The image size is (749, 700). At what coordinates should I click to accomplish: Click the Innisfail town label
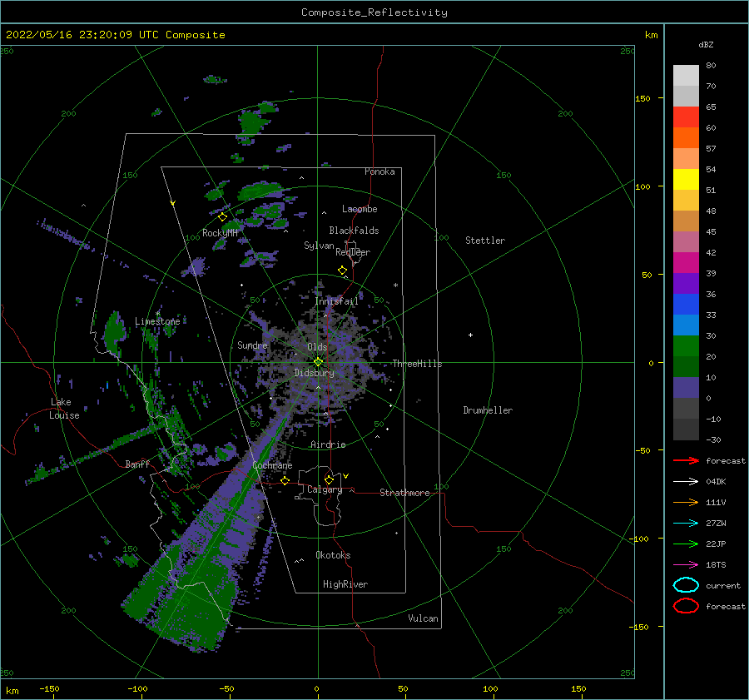pyautogui.click(x=336, y=301)
